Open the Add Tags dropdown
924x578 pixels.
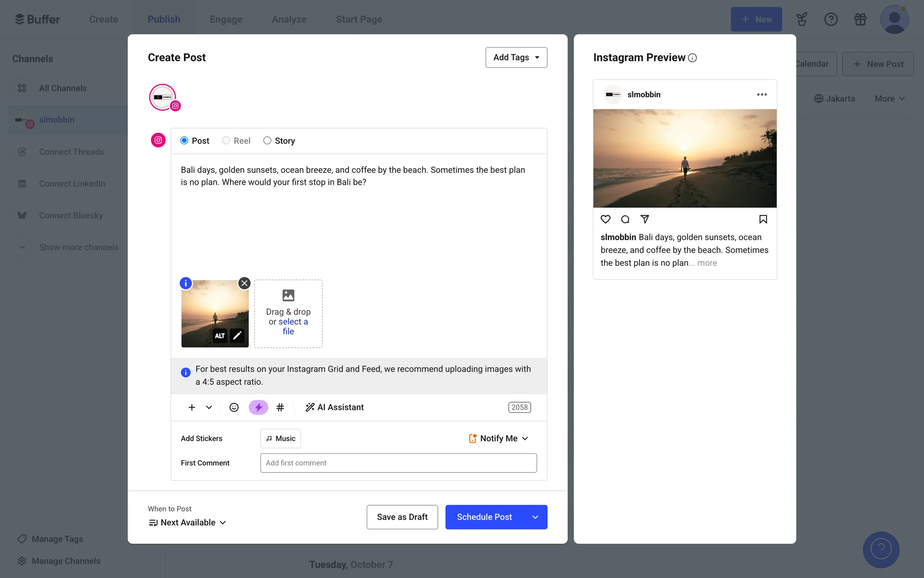coord(516,57)
